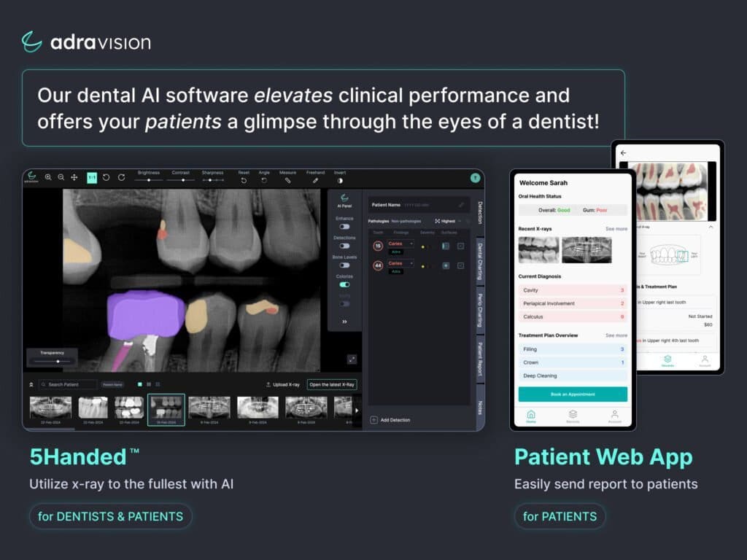Check the box for tooth 44 row
This screenshot has width=747, height=560.
tap(461, 265)
